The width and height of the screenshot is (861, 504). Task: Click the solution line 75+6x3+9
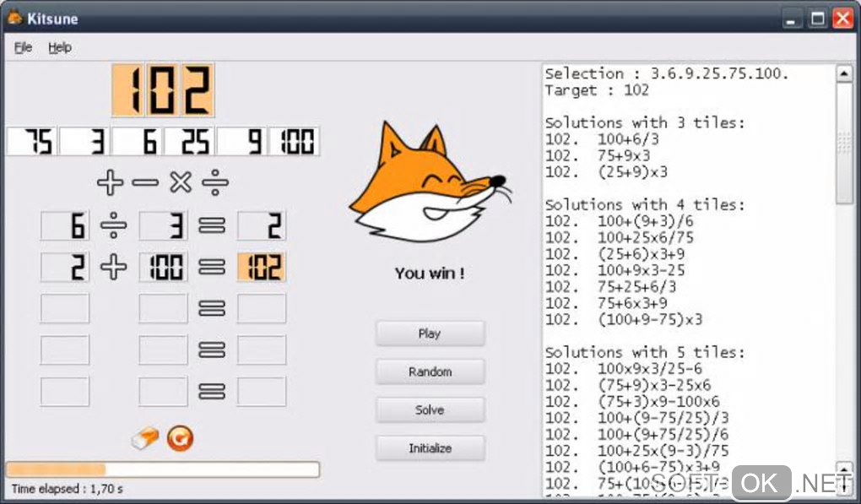coord(607,303)
